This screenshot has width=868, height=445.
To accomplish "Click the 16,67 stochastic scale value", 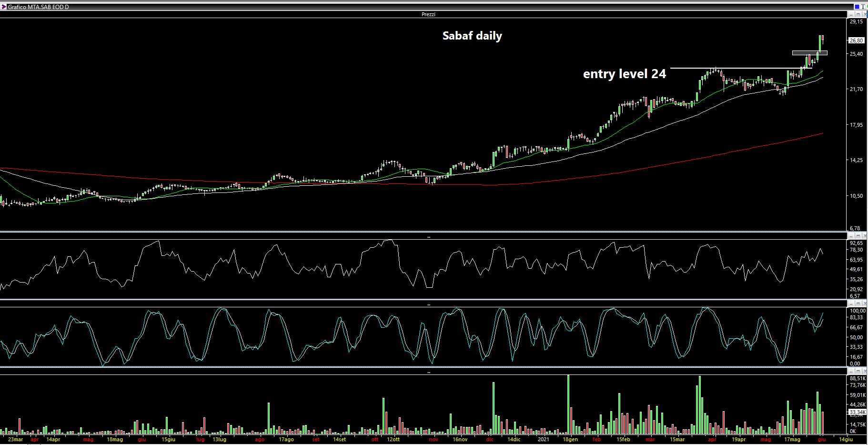I will pos(856,357).
